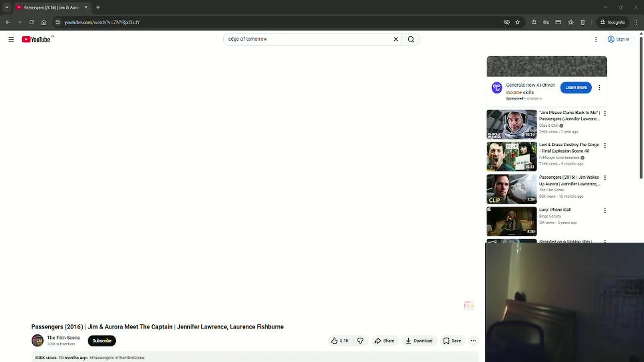Screen dimensions: 644x362
Task: Click third-party cookies blocked eye icon
Action: pyautogui.click(x=507, y=22)
